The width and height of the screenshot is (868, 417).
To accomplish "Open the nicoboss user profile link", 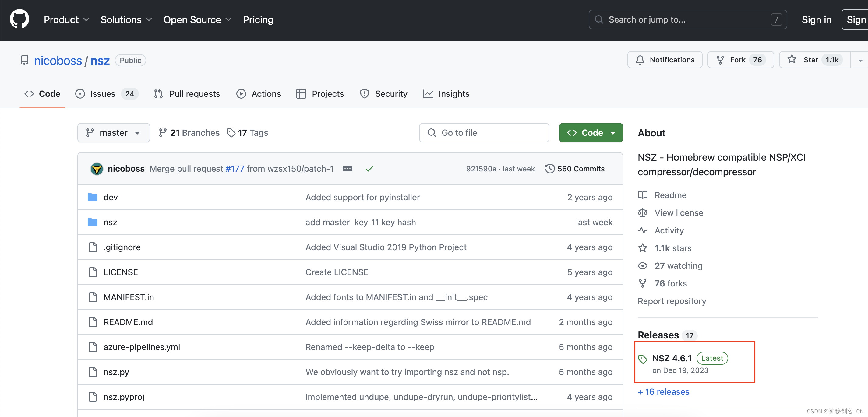I will tap(58, 60).
